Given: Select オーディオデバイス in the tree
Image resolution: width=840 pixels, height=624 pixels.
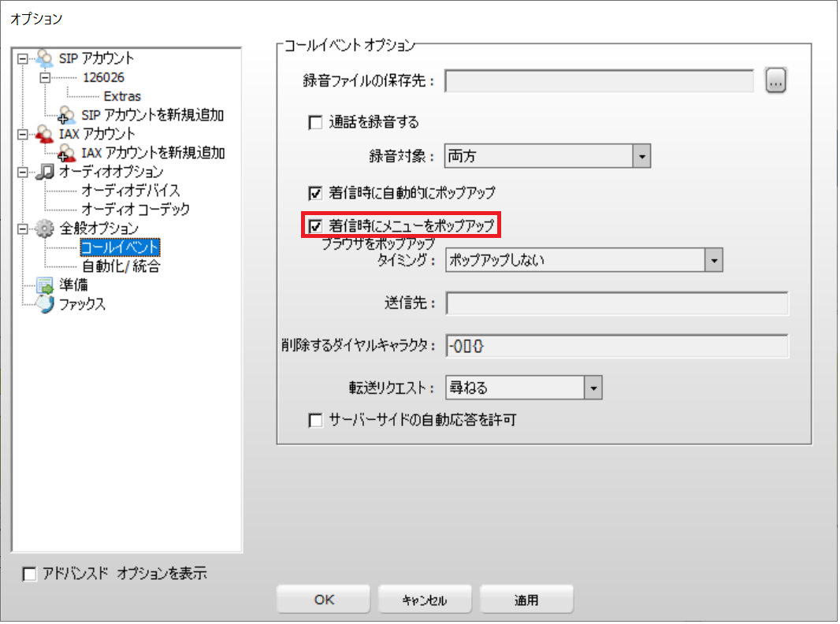Looking at the screenshot, I should click(x=131, y=191).
